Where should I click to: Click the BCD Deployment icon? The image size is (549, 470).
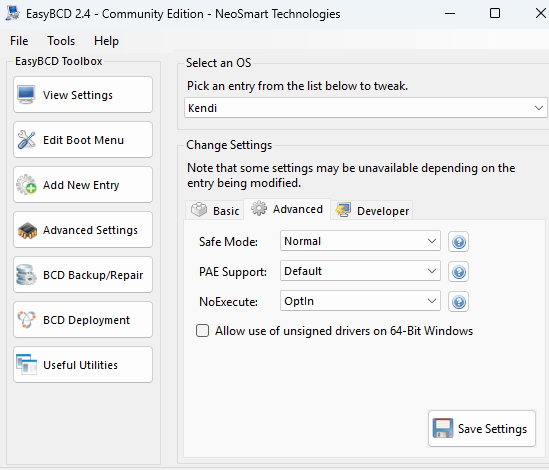point(26,319)
